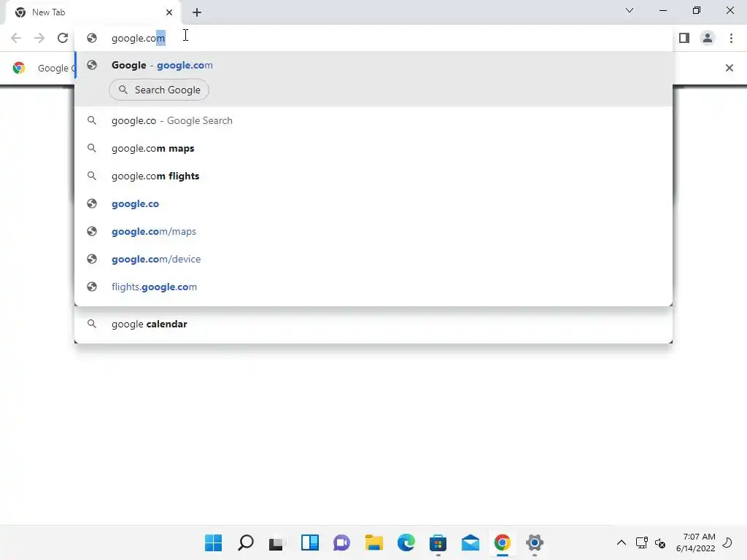The image size is (747, 560).
Task: Select the New Tab tab
Action: coord(93,12)
